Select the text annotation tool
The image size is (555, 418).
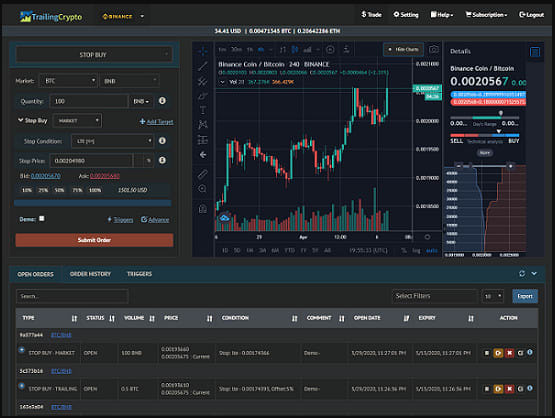[x=202, y=110]
